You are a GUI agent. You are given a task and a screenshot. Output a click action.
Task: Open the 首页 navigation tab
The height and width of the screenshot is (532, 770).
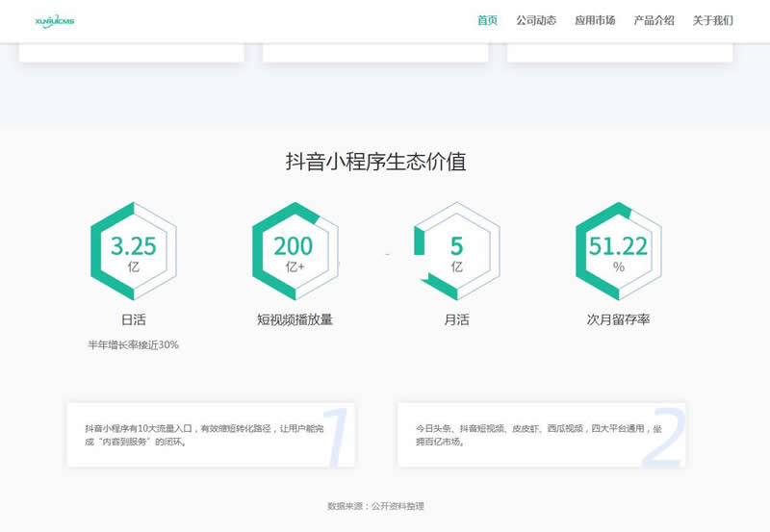tap(487, 20)
